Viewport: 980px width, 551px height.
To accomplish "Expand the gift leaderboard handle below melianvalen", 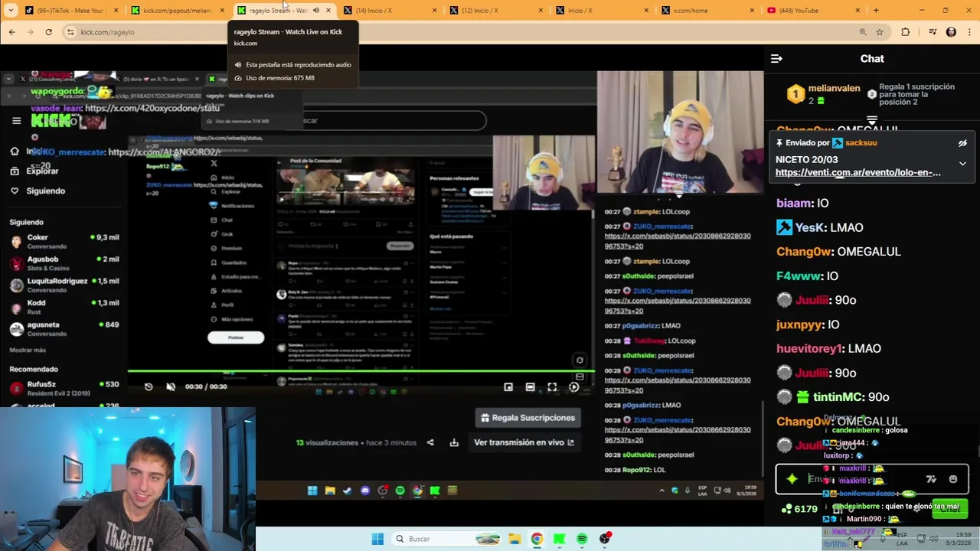I will [x=871, y=120].
